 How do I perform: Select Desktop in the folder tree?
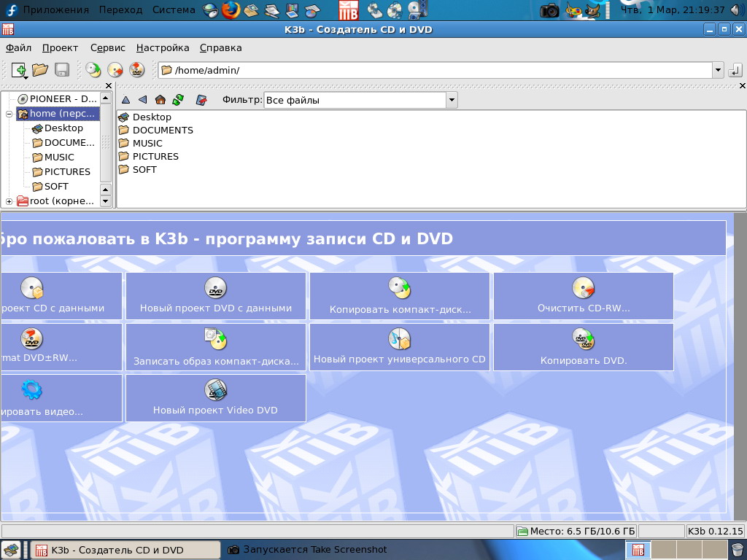pos(57,128)
